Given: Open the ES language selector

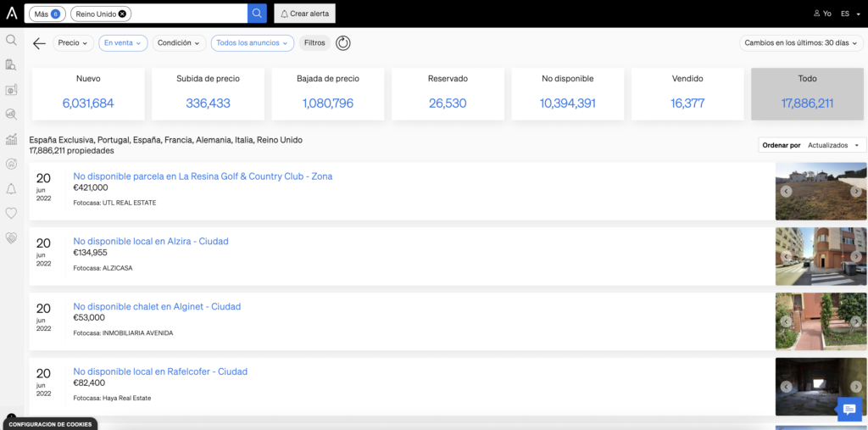Looking at the screenshot, I should click(x=849, y=14).
